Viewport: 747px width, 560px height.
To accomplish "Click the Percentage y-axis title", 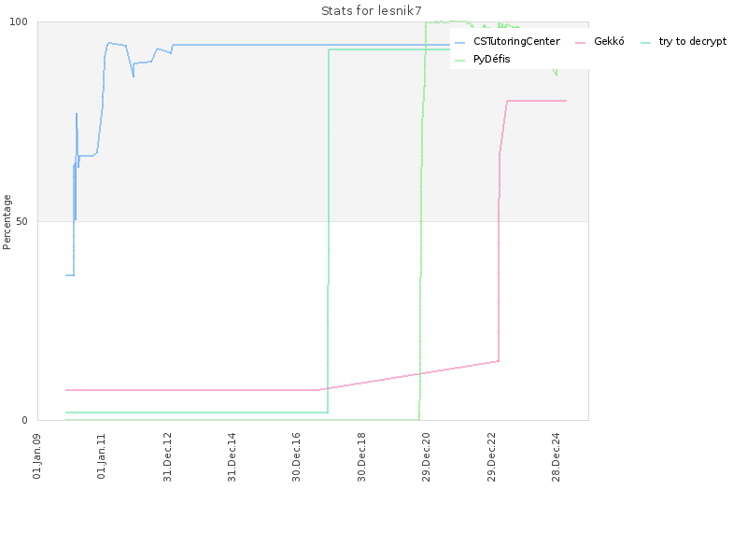I will 7,221.
